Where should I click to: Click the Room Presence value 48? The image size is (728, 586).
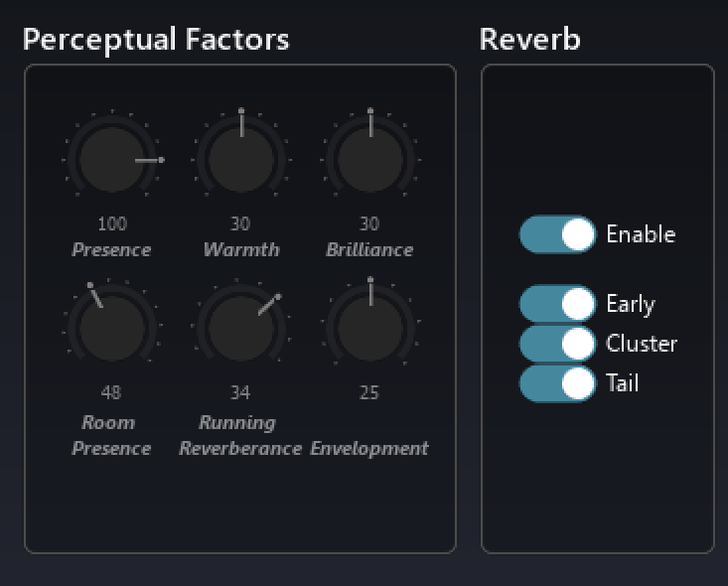[111, 393]
